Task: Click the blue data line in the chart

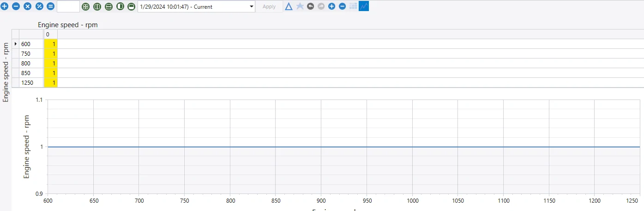Action: pos(343,147)
